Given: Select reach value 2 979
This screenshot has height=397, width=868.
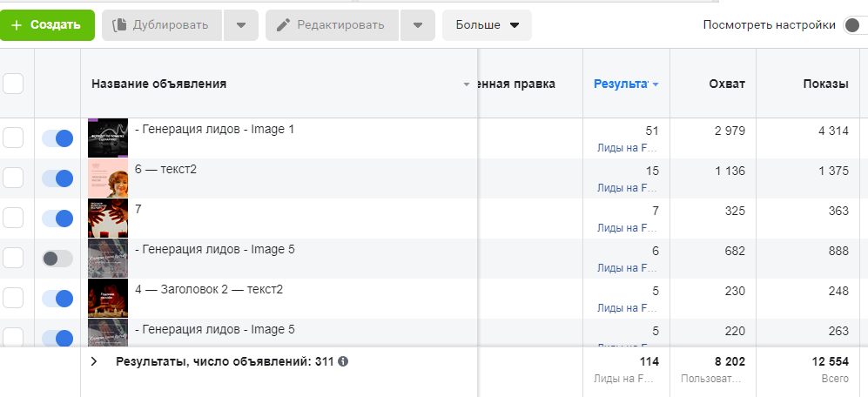Looking at the screenshot, I should (729, 131).
